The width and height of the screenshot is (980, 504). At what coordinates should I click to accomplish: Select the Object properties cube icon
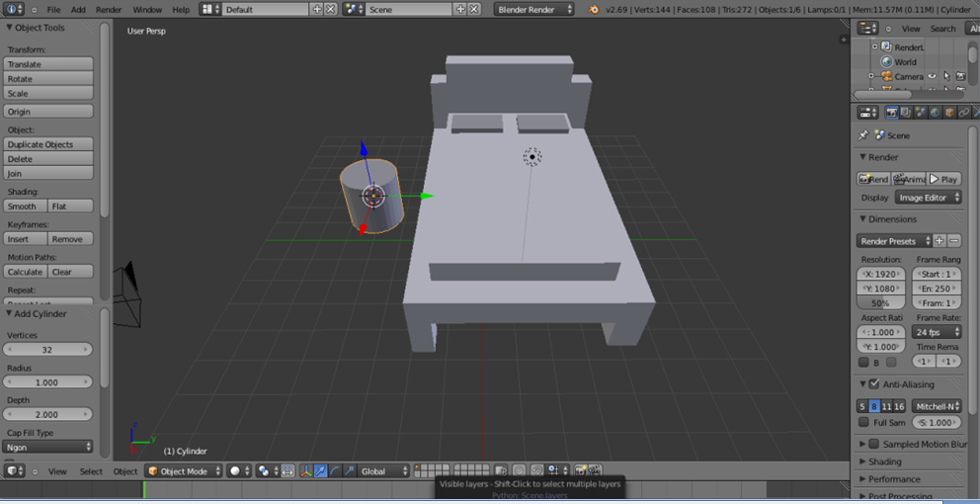pyautogui.click(x=949, y=113)
